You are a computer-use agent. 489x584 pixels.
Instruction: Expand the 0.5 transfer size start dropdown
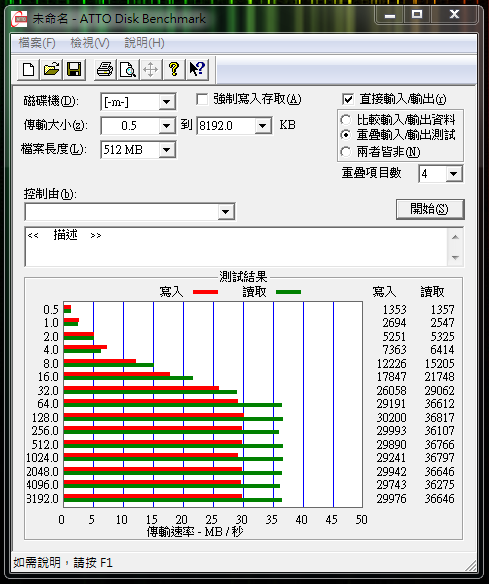167,126
